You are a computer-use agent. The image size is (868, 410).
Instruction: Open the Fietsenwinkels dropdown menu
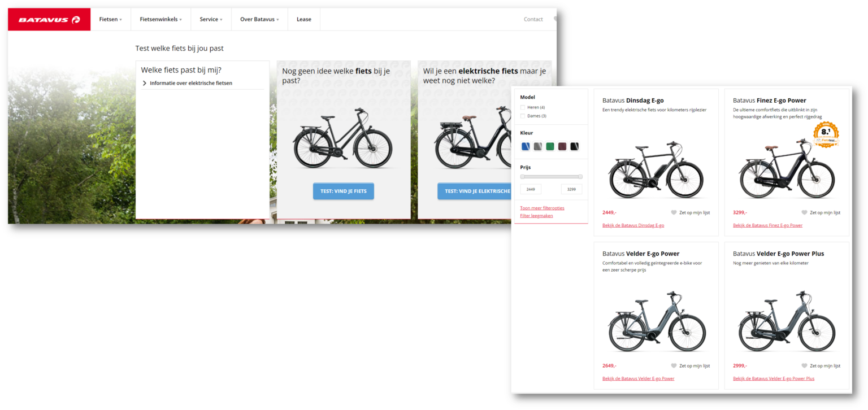[x=160, y=19]
